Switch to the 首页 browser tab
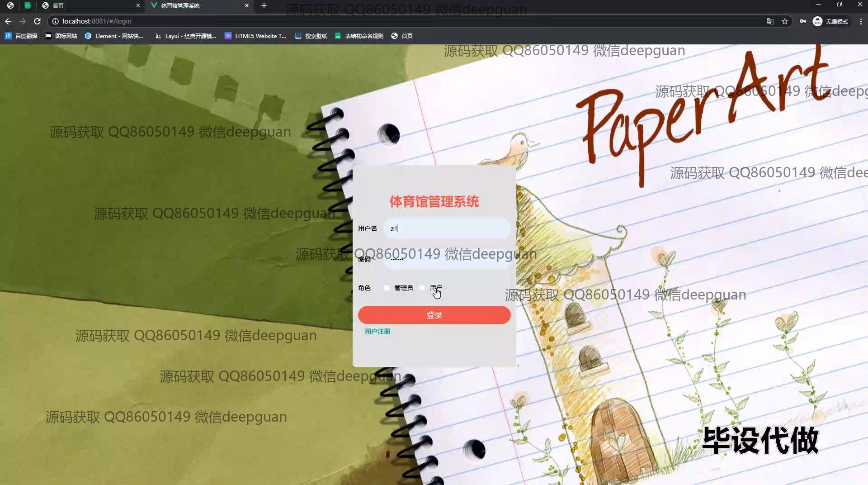868x485 pixels. click(90, 5)
